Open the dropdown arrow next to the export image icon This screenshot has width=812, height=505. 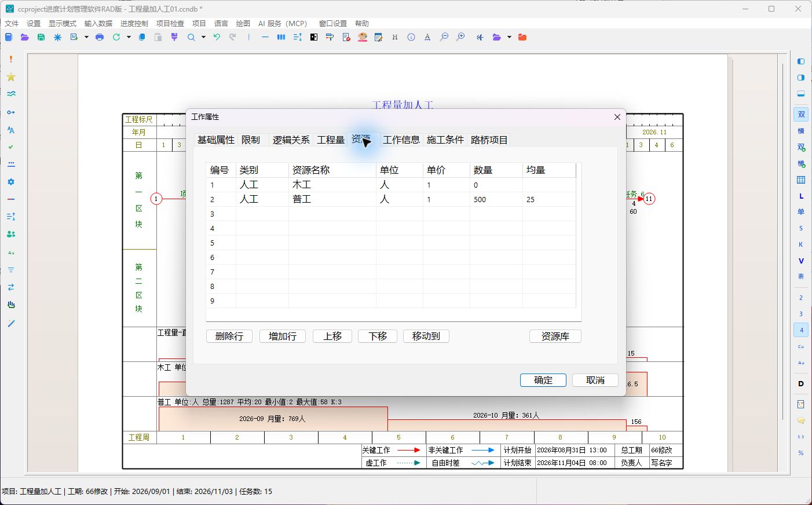point(86,37)
